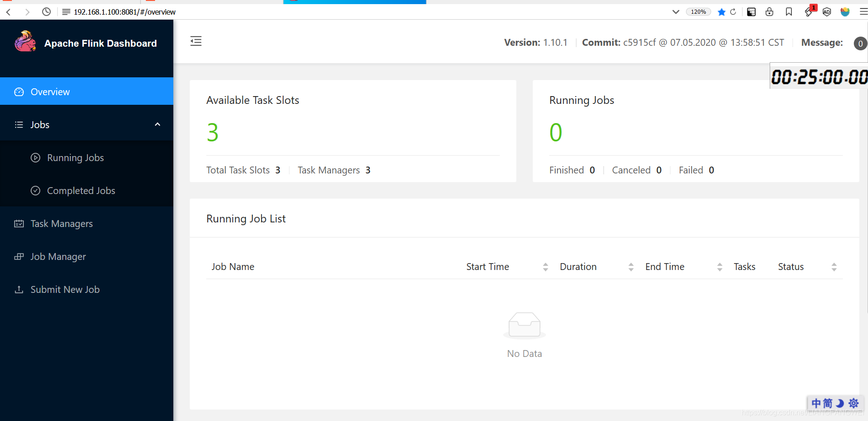This screenshot has height=421, width=868.
Task: Open the Running Jobs page
Action: [86, 157]
